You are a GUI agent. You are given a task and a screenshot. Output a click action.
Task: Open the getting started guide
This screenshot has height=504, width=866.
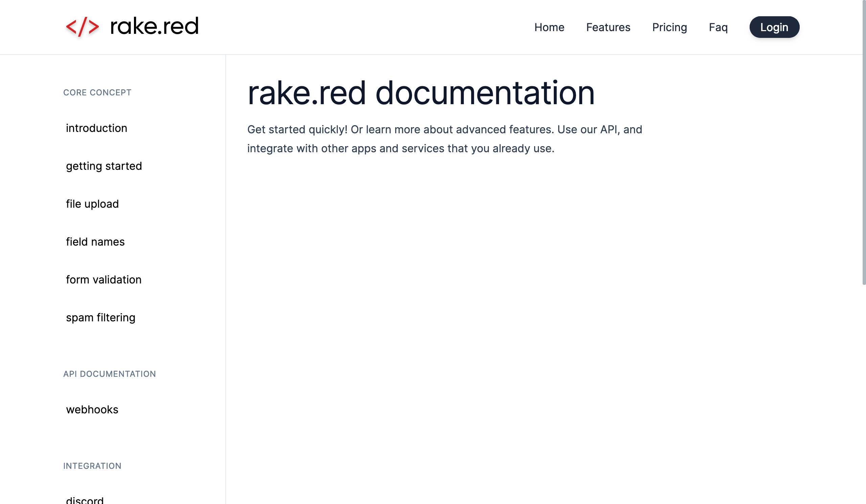point(104,166)
